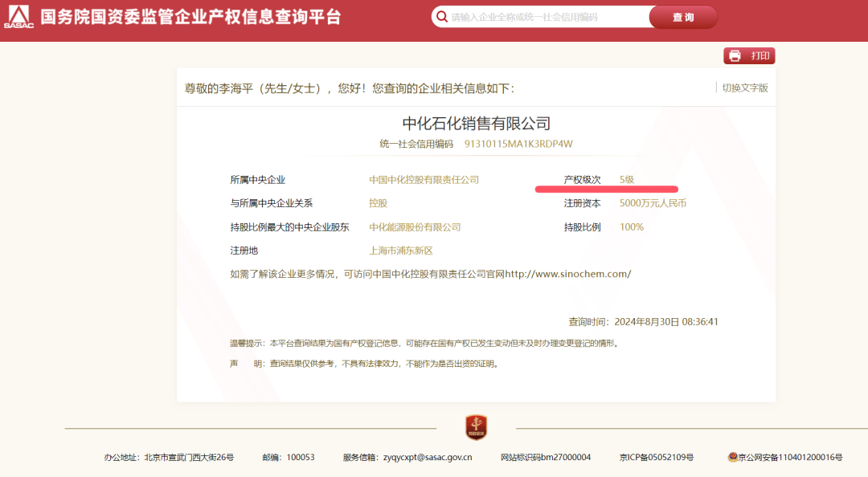Click the government emblem badge above the footer
Screen dimensions: 868x477
tap(476, 429)
